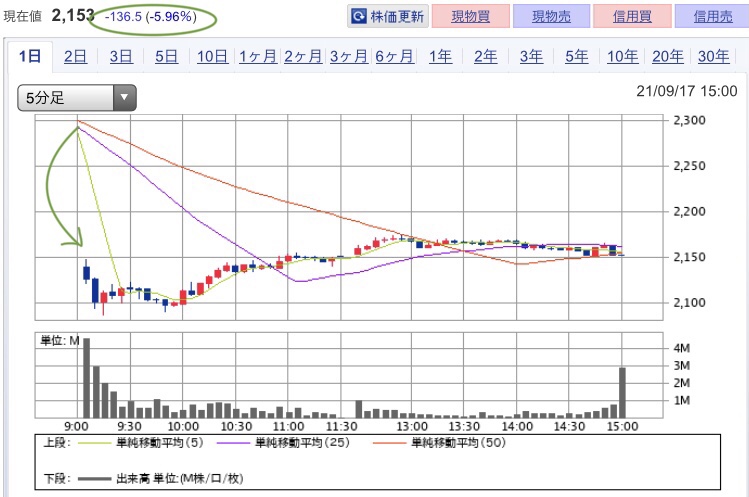Open the 20年 chart period
749x497 pixels.
(x=668, y=56)
